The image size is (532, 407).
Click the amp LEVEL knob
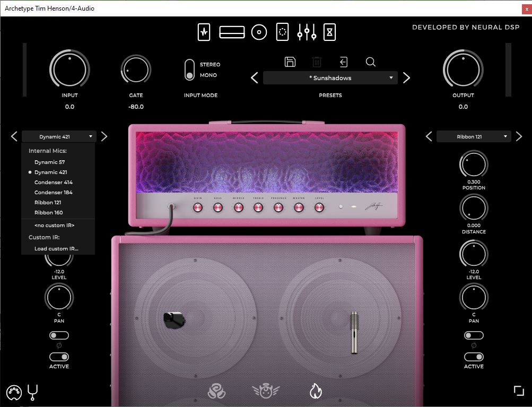point(319,207)
